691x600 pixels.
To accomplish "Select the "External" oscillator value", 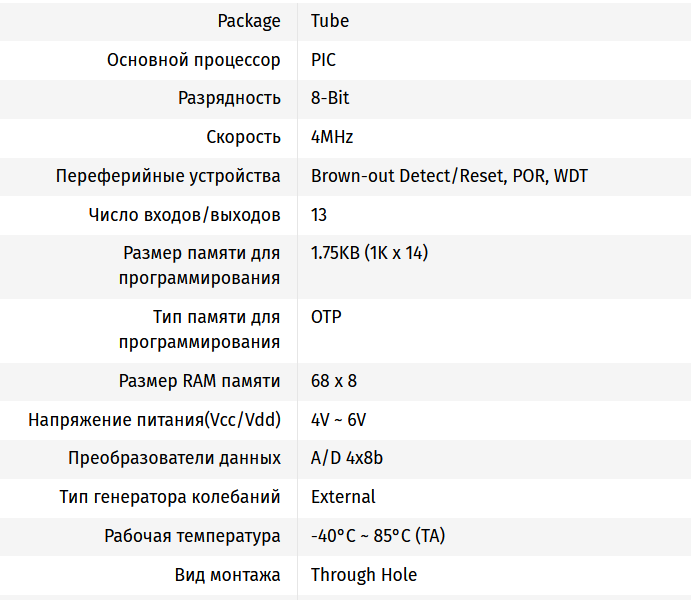I will [x=343, y=497].
